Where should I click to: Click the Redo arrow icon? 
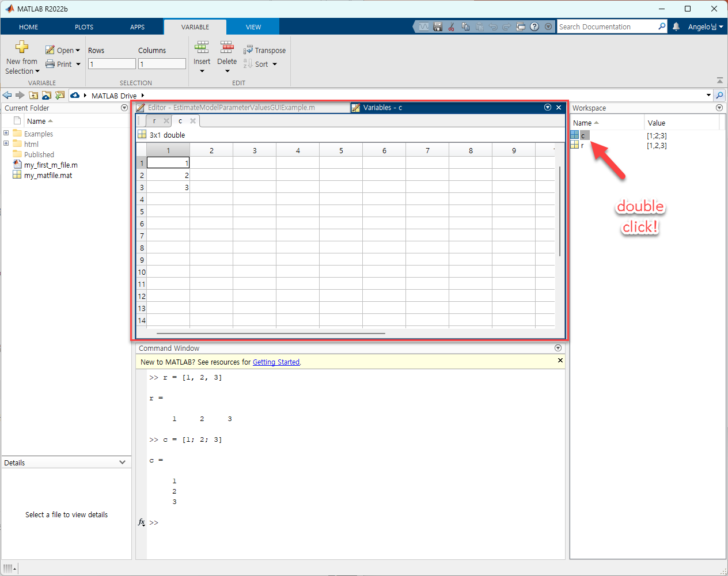(507, 26)
